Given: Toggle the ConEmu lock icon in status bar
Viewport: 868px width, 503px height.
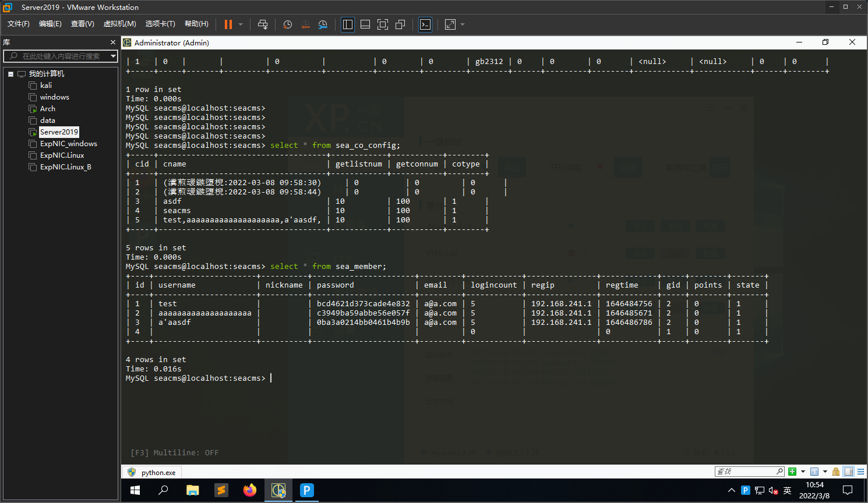Looking at the screenshot, I should 836,472.
